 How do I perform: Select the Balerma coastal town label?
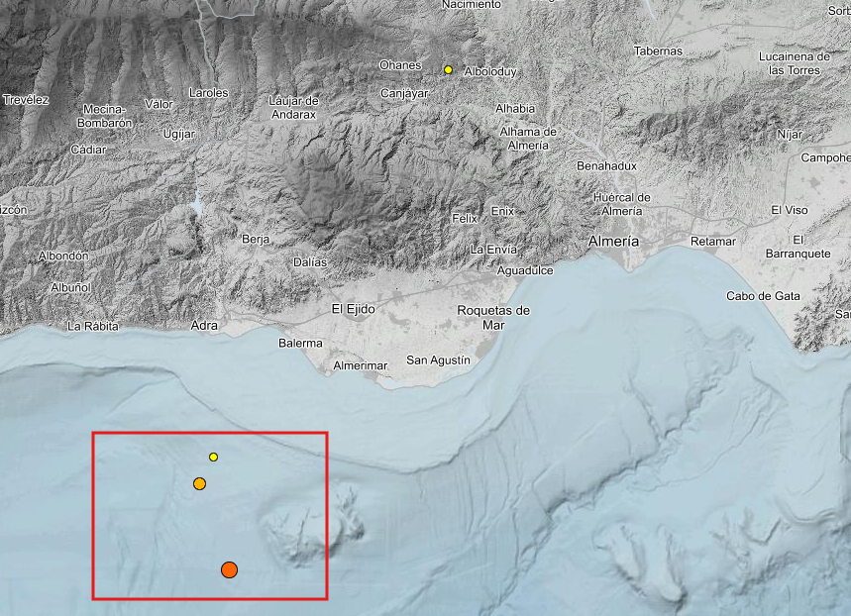coord(300,343)
